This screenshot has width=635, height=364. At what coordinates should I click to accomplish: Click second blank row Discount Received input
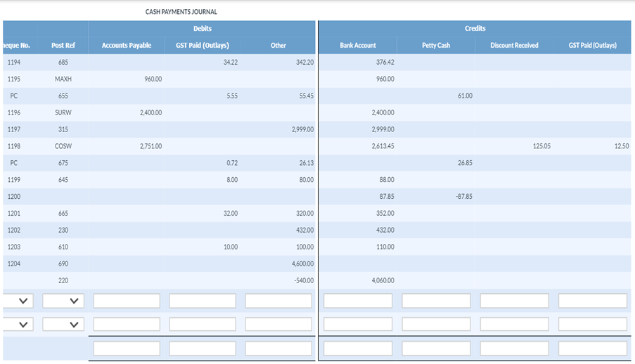pos(514,325)
